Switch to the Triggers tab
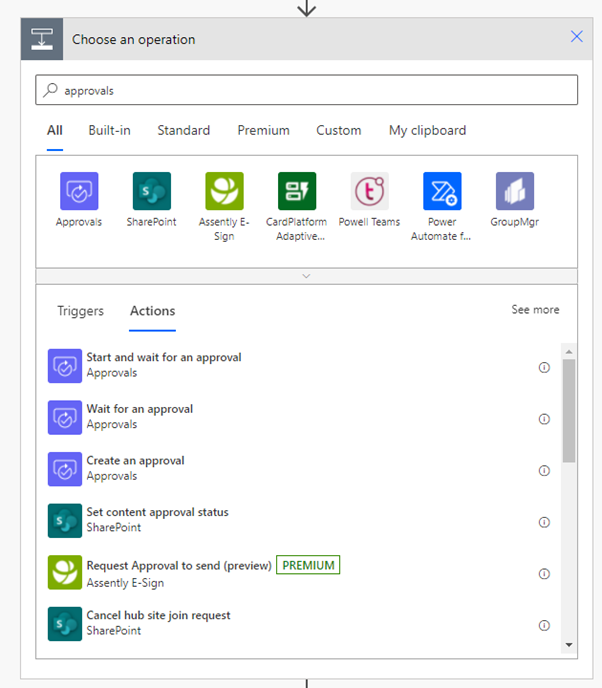602x688 pixels. 80,311
